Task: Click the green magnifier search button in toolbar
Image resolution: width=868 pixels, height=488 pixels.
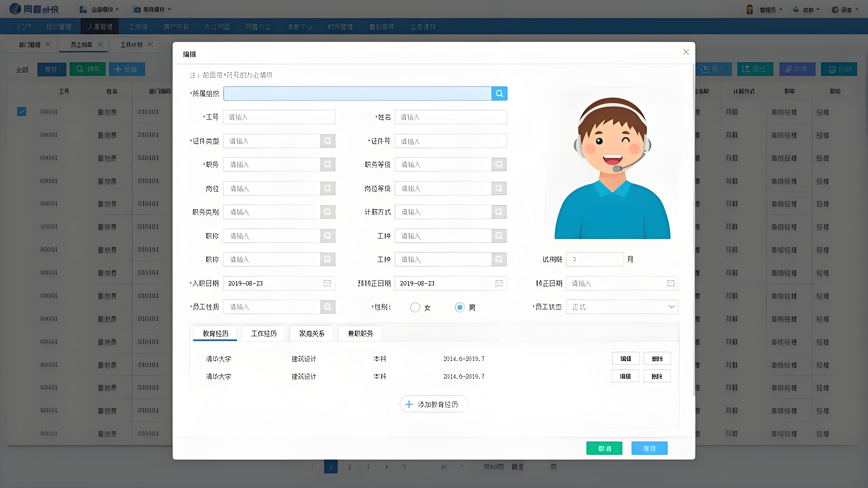Action: tap(88, 69)
